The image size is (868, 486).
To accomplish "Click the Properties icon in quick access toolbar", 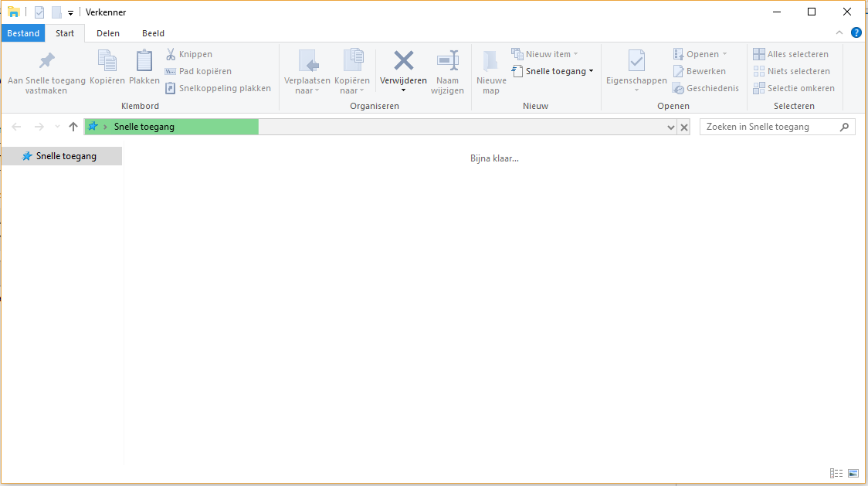I will pos(39,12).
